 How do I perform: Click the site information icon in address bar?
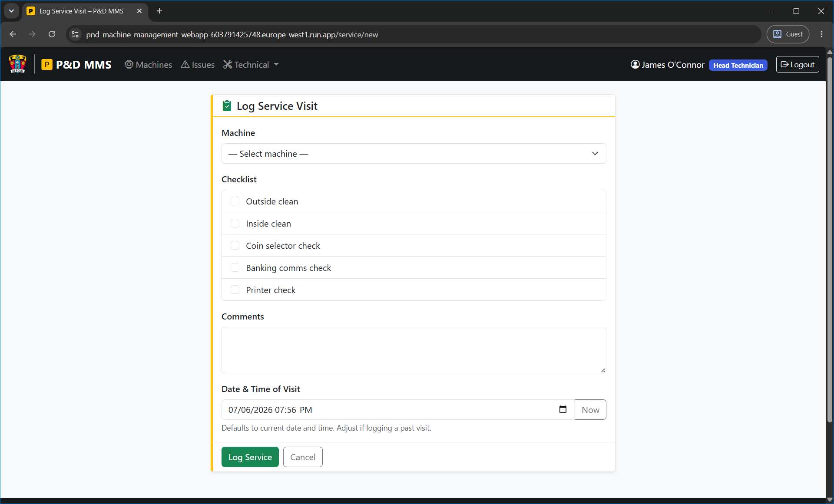pyautogui.click(x=75, y=34)
